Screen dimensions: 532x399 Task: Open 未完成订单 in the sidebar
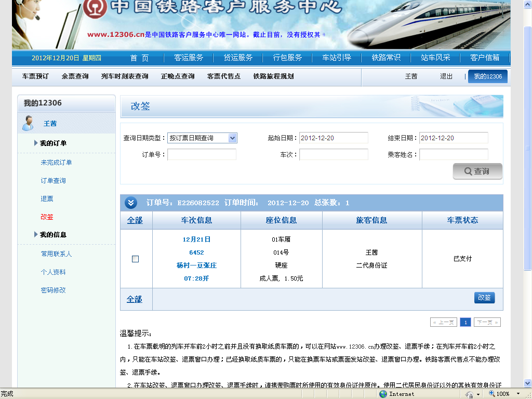pos(56,163)
